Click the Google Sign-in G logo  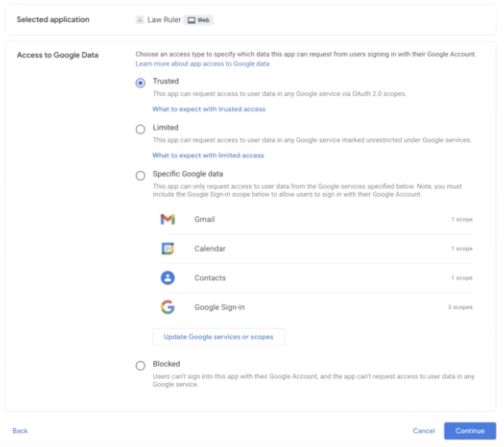click(x=168, y=307)
